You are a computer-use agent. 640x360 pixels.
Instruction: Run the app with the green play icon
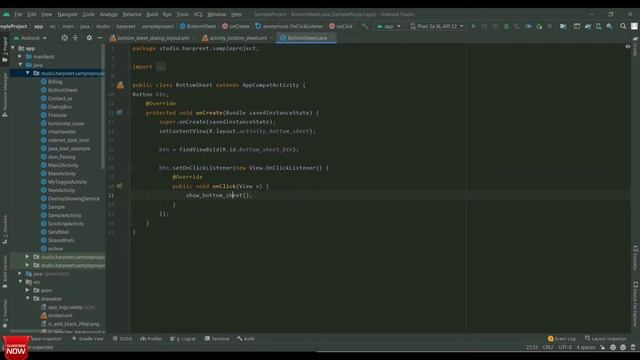point(474,26)
